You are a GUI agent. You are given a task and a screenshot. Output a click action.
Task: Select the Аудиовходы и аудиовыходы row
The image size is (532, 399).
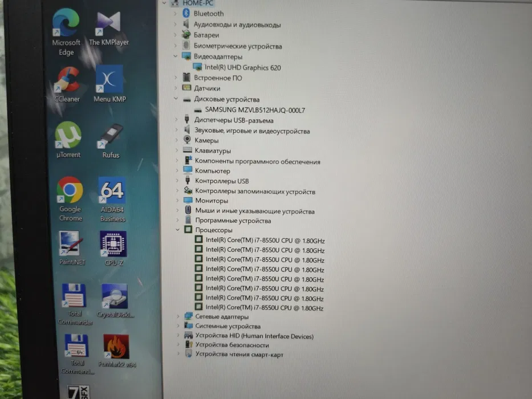click(x=232, y=25)
